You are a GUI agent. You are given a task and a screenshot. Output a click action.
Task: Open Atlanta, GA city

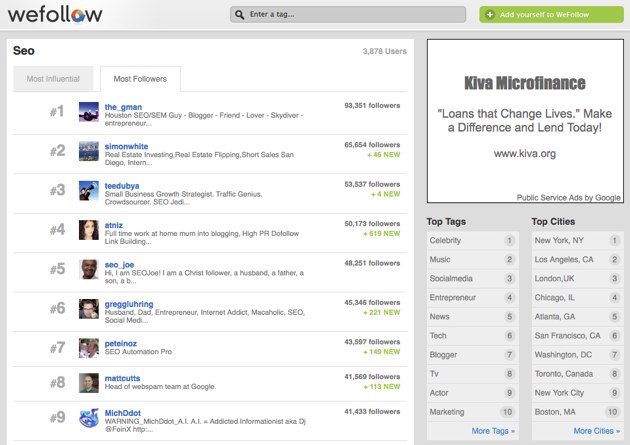tap(577, 316)
